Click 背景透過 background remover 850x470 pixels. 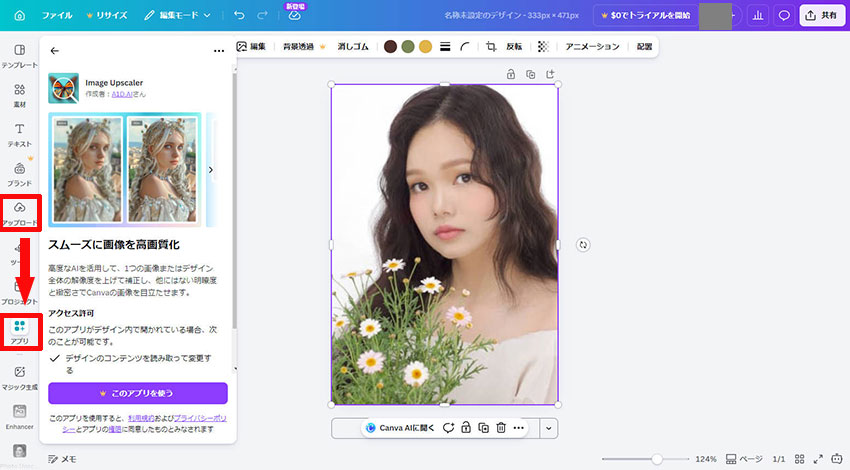pos(304,47)
